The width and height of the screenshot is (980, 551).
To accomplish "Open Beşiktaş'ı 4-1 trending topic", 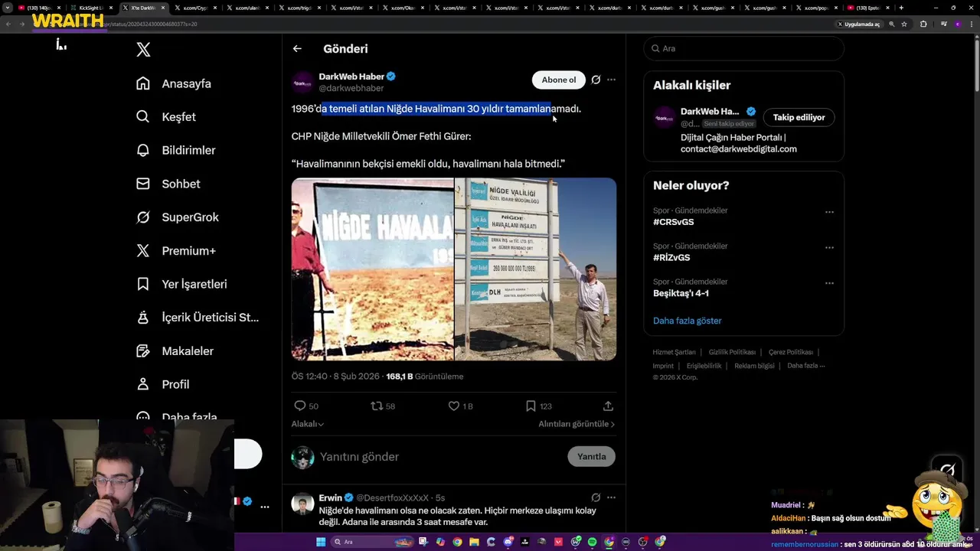I will pos(681,293).
